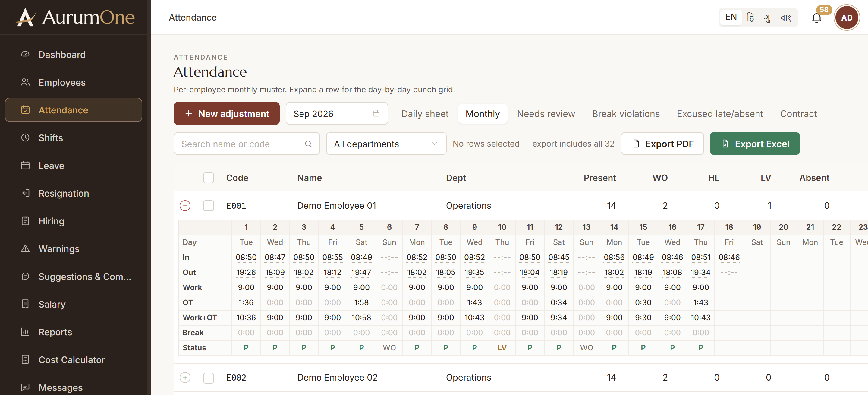
Task: Focus the Search name or code field
Action: coord(235,144)
